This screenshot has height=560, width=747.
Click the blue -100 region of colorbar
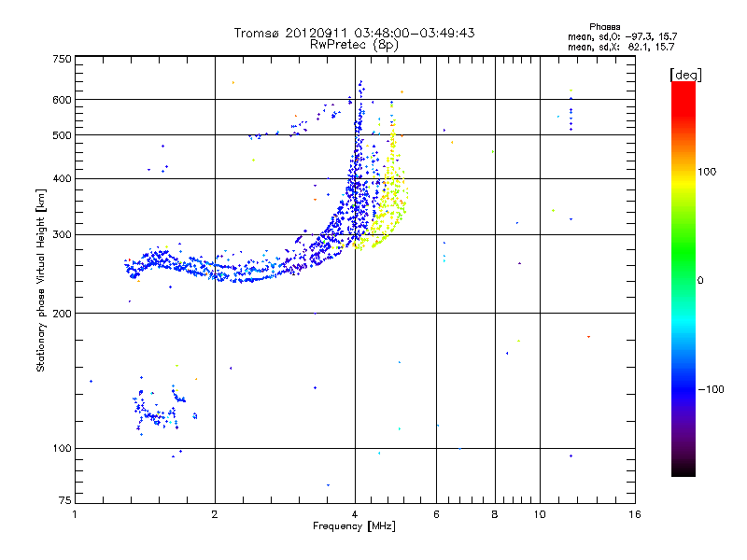(684, 389)
